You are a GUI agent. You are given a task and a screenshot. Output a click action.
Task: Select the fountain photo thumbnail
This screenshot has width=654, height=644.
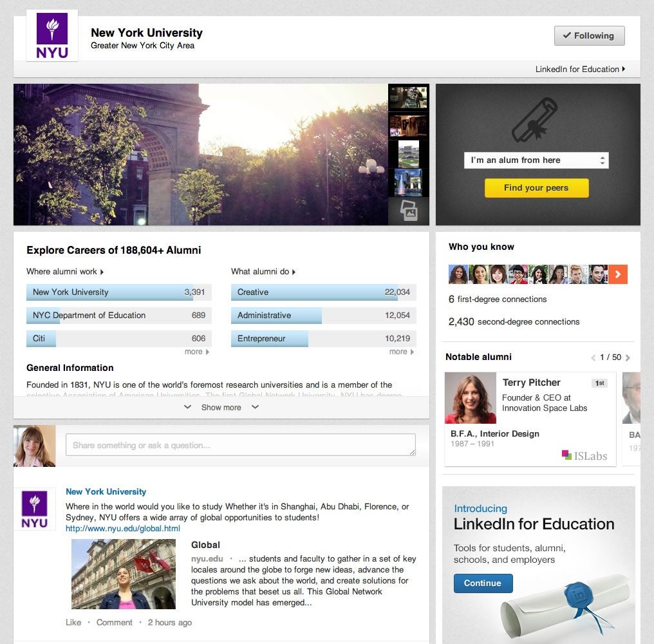408,182
